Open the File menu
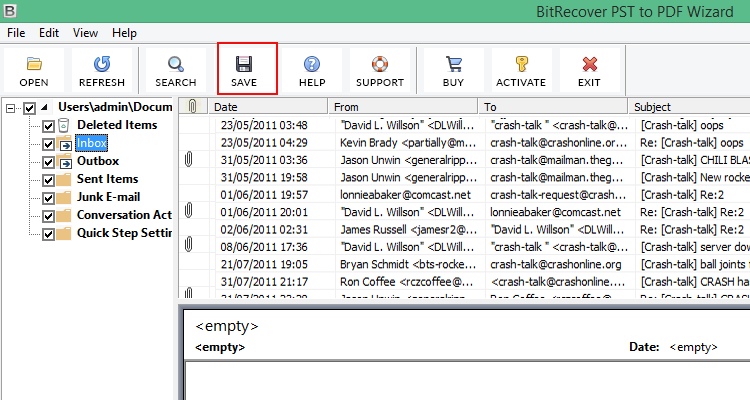The width and height of the screenshot is (750, 400). [16, 33]
